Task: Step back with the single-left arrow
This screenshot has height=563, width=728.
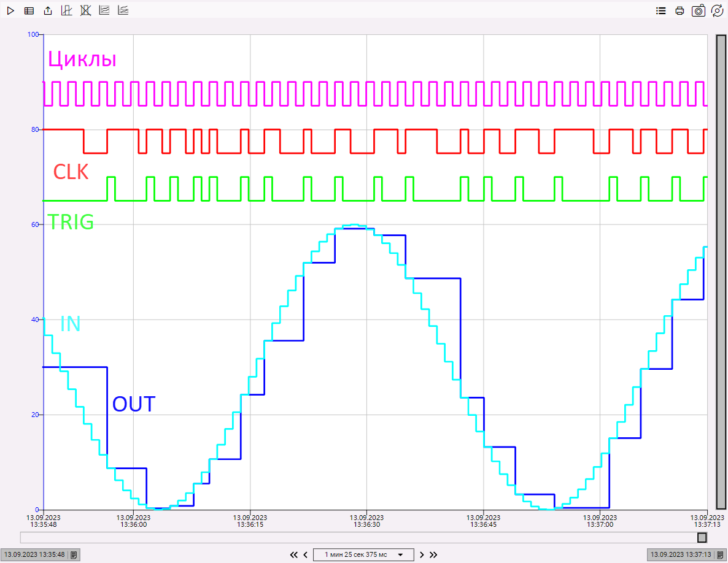Action: (306, 554)
